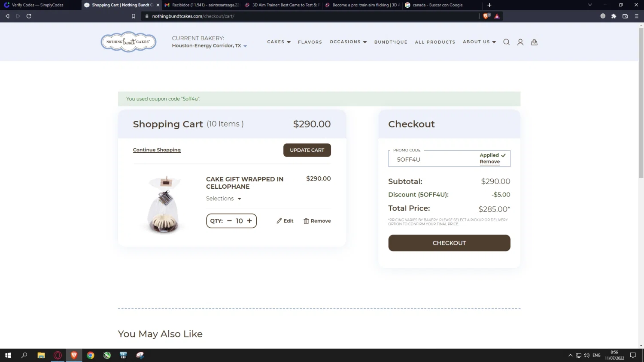This screenshot has width=644, height=362.
Task: Change bakery via Houston-Energy Corridor dropdown
Action: pos(210,46)
